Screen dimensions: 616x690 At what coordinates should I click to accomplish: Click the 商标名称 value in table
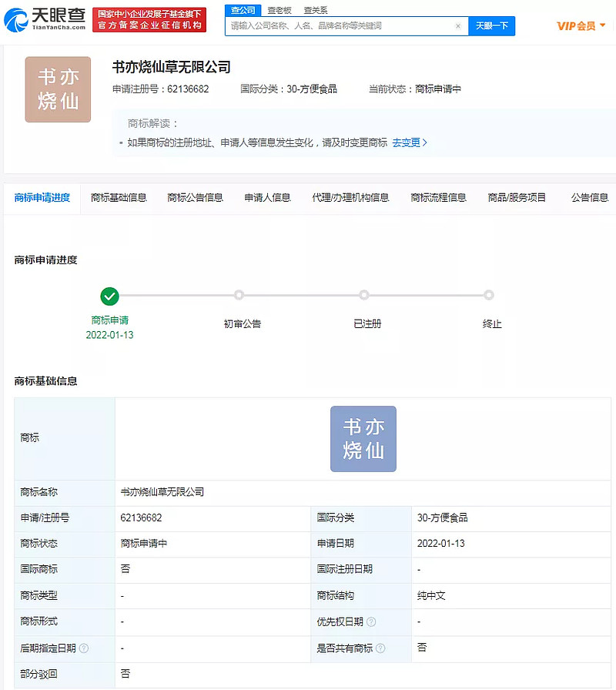162,492
